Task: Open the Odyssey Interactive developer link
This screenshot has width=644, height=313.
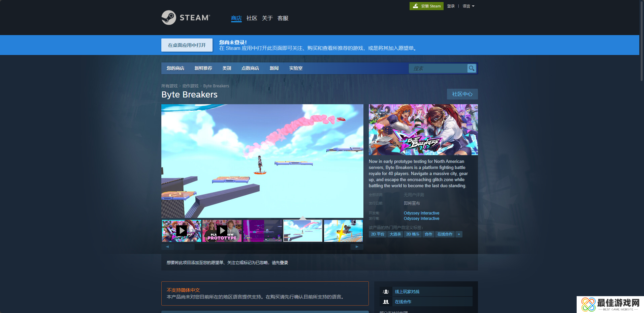Action: tap(421, 213)
